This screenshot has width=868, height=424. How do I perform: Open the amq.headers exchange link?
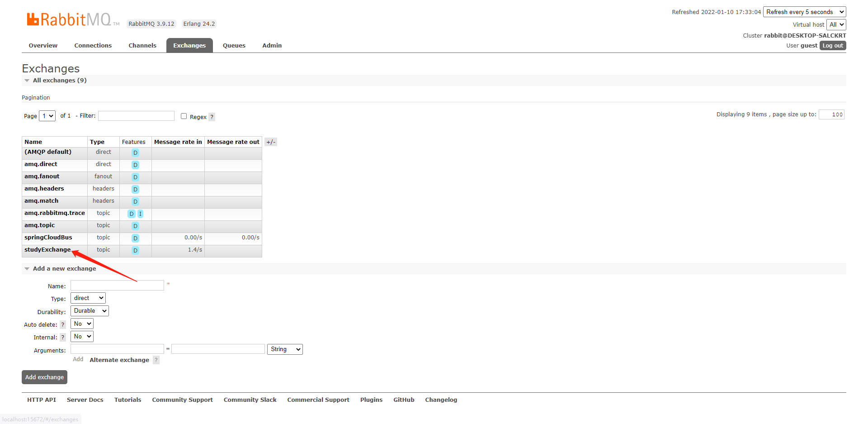[44, 189]
